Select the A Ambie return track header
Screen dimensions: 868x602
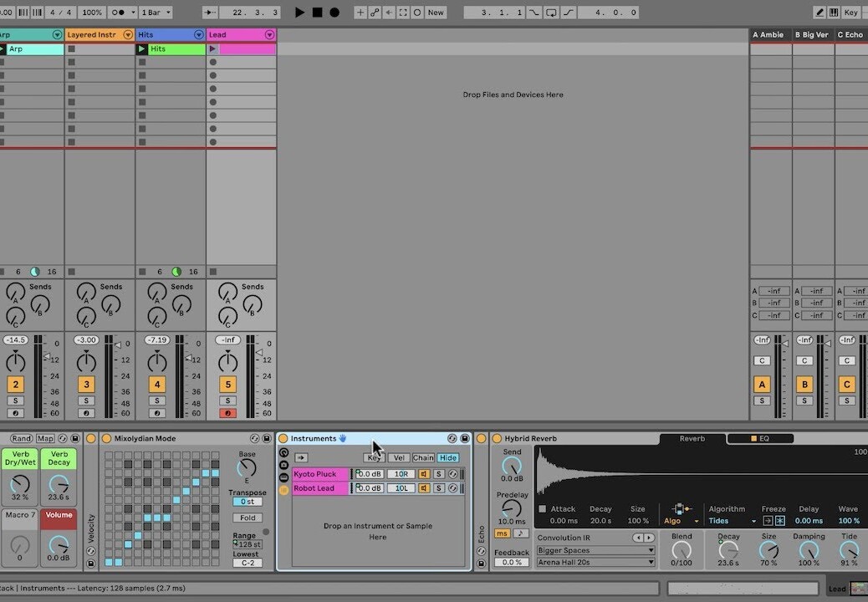tap(770, 35)
